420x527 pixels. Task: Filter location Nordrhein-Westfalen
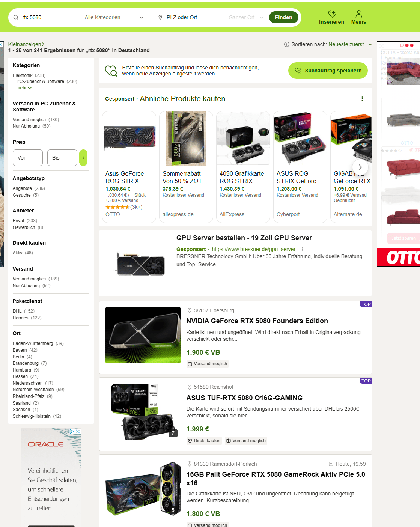coord(33,390)
